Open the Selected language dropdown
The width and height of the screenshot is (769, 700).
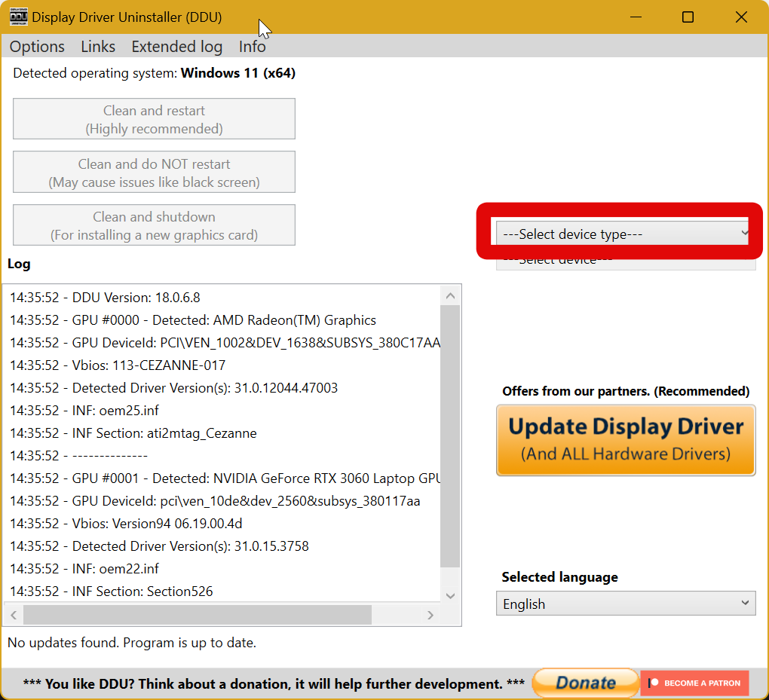(625, 604)
